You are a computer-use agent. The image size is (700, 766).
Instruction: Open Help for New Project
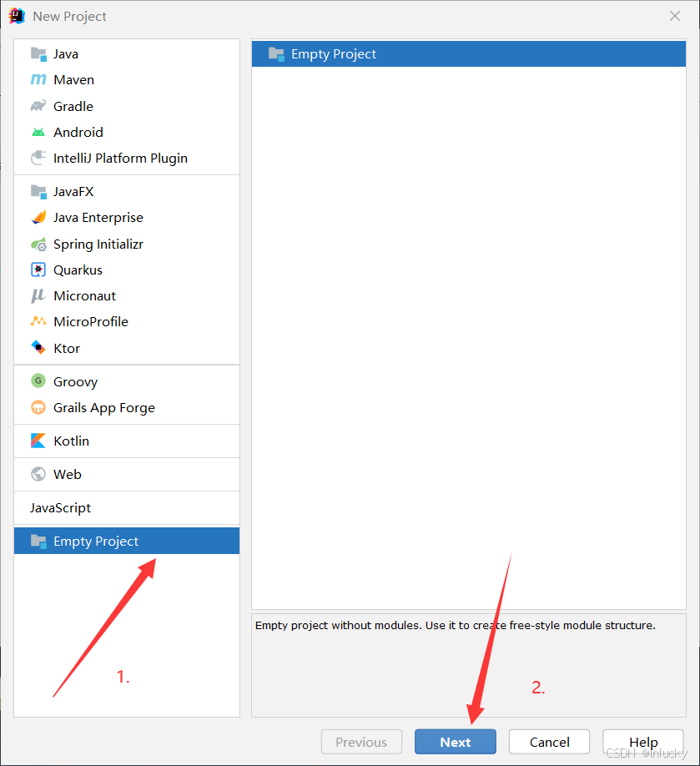(643, 742)
